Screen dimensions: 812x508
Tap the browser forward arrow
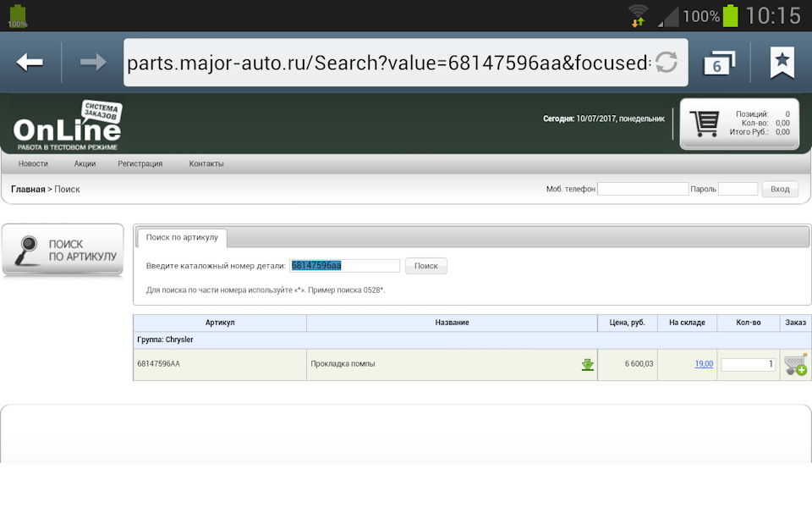pyautogui.click(x=92, y=62)
